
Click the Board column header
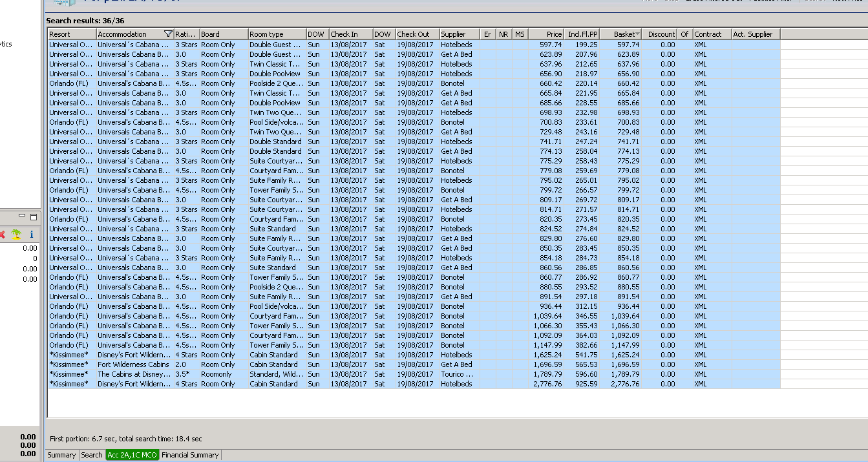click(224, 34)
